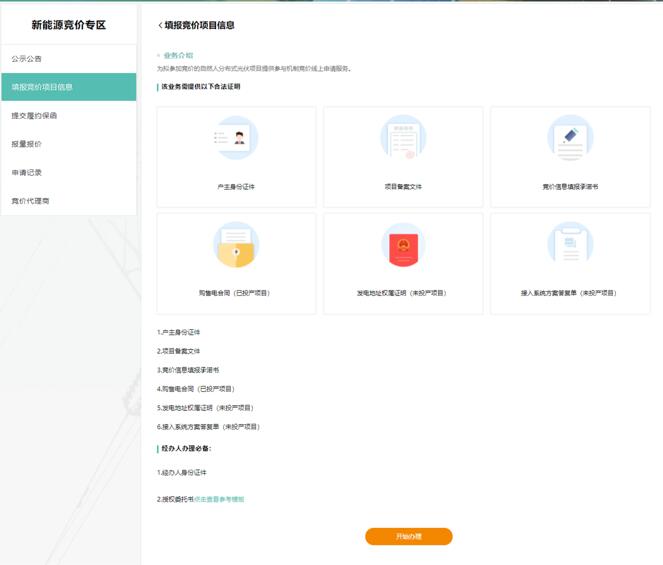Click list item 1.户主身份证件
Image resolution: width=663 pixels, height=565 pixels.
tap(179, 332)
